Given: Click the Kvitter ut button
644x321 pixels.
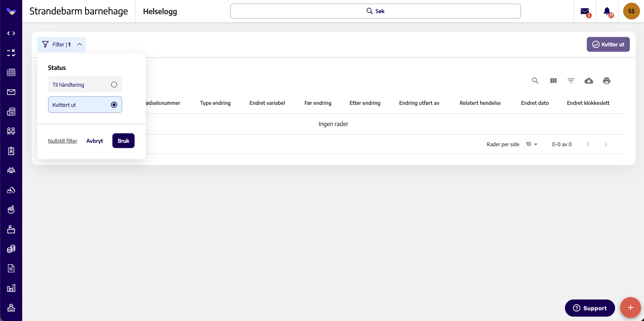Looking at the screenshot, I should pos(608,44).
